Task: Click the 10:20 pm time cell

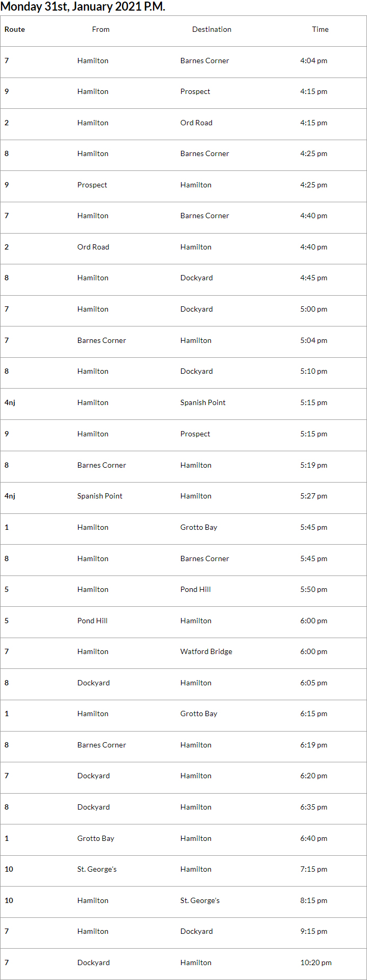Action: pyautogui.click(x=315, y=962)
